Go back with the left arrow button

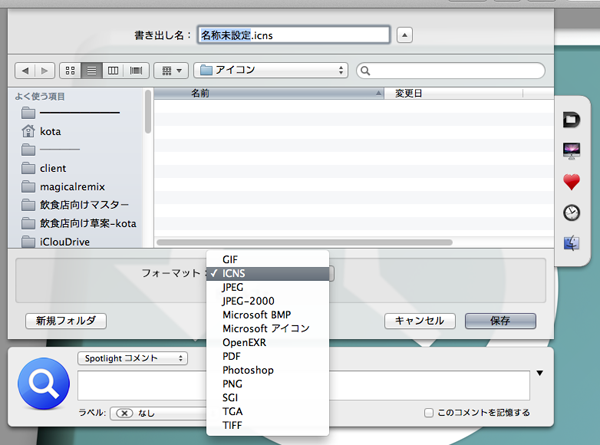pos(25,70)
